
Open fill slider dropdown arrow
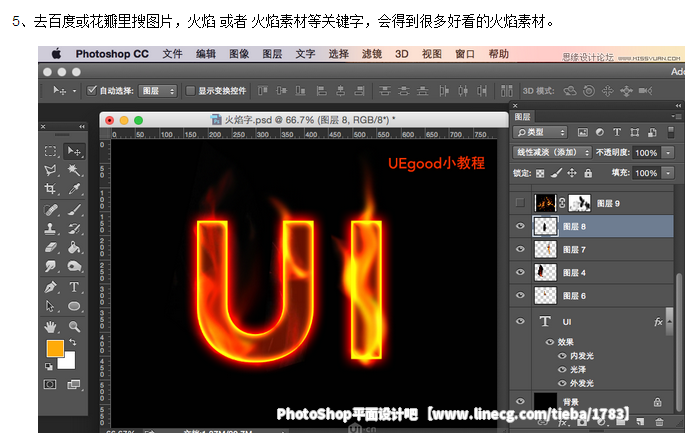tap(668, 173)
